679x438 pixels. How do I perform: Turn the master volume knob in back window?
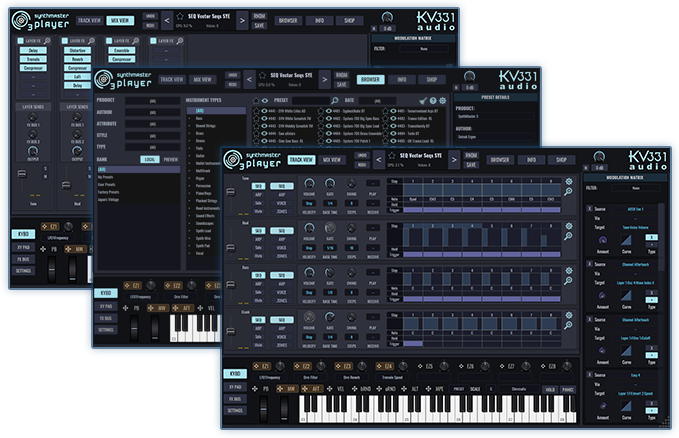(x=388, y=18)
